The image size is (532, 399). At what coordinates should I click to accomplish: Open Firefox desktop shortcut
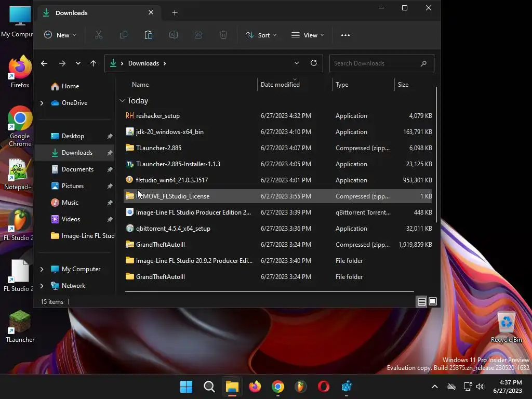(20, 72)
